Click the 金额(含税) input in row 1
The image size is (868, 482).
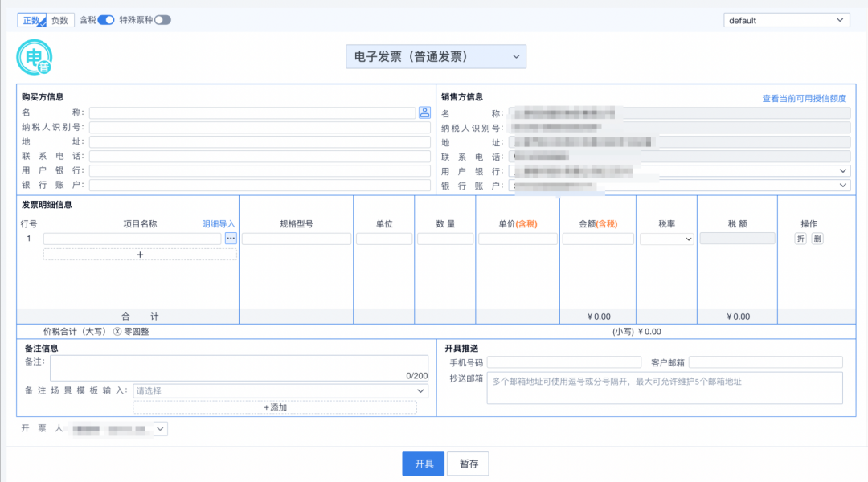coord(598,239)
